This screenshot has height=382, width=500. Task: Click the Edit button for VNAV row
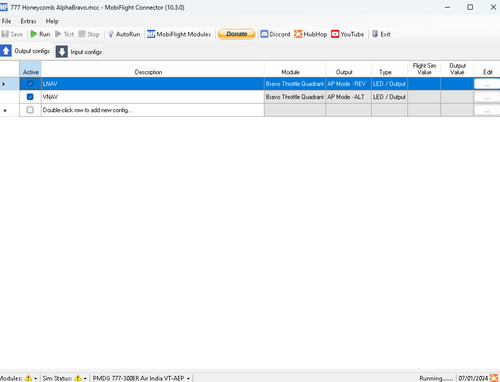pos(487,97)
